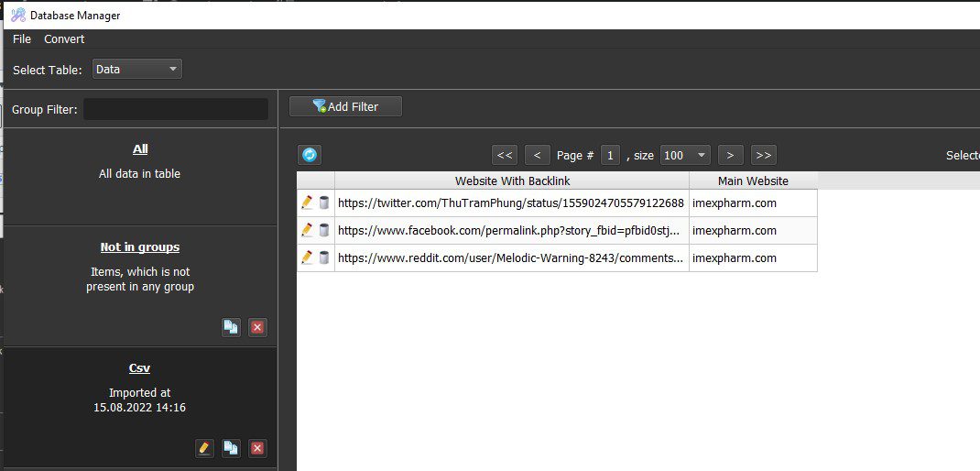Screen dimensions: 980x471
Task: Click the page number field
Action: [610, 155]
